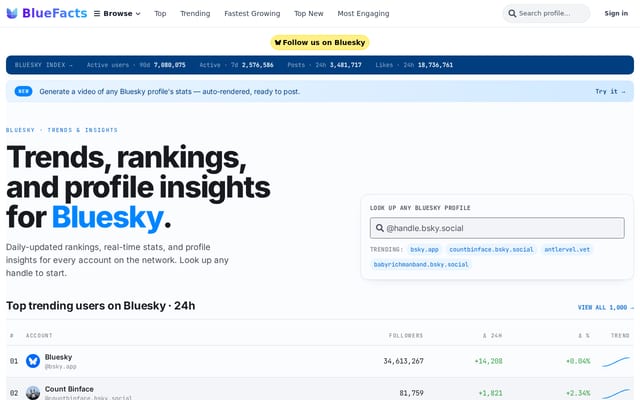Open Count Binface account name
The width and height of the screenshot is (640, 400).
click(69, 389)
